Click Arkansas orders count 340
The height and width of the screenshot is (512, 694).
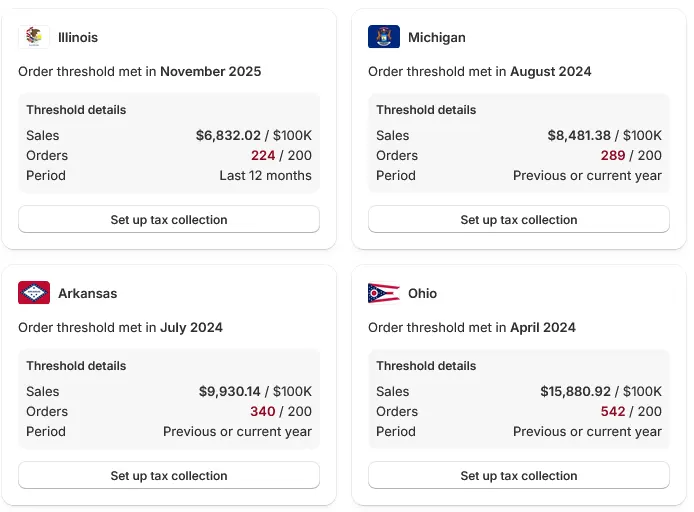(x=263, y=412)
